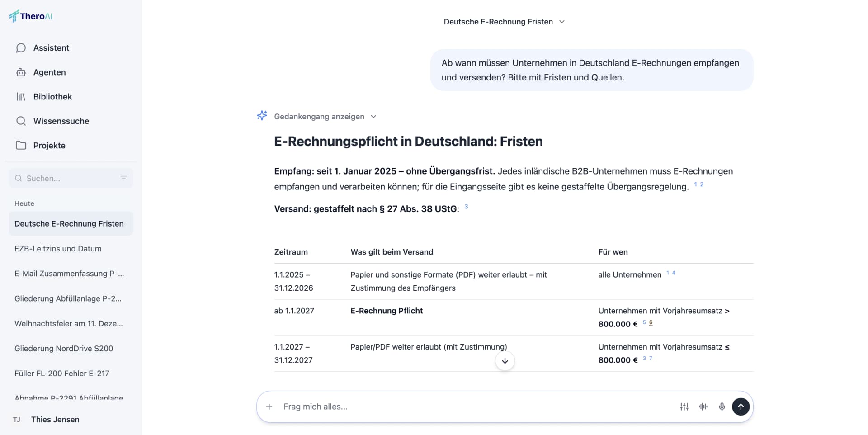The image size is (868, 435).
Task: Click the microphone dictation icon
Action: click(722, 407)
